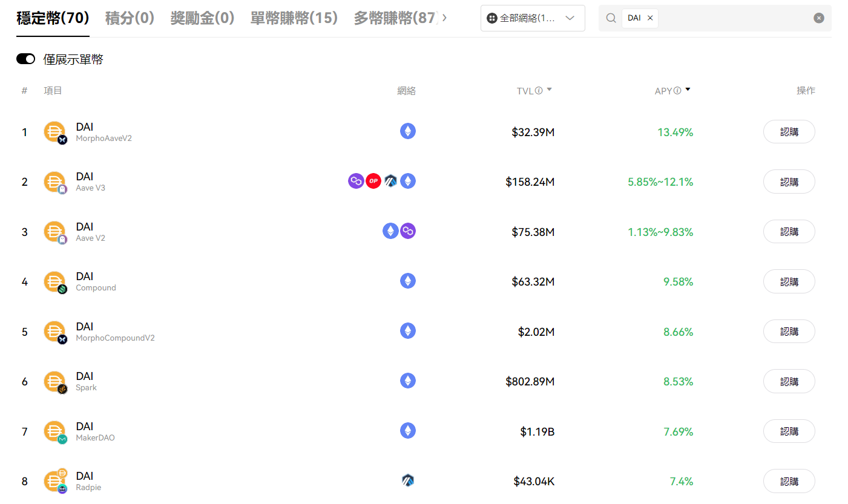Click the TVL info icon

pos(539,91)
